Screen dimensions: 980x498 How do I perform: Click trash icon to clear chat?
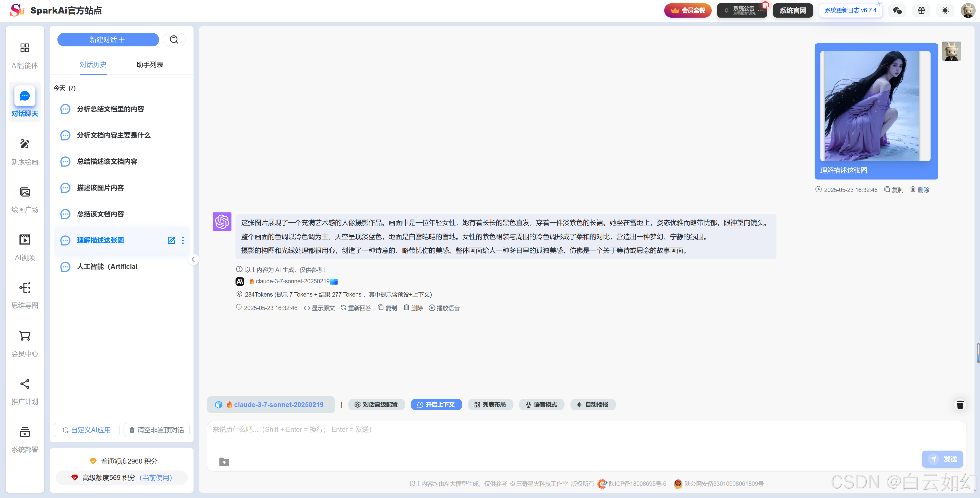[x=960, y=404]
